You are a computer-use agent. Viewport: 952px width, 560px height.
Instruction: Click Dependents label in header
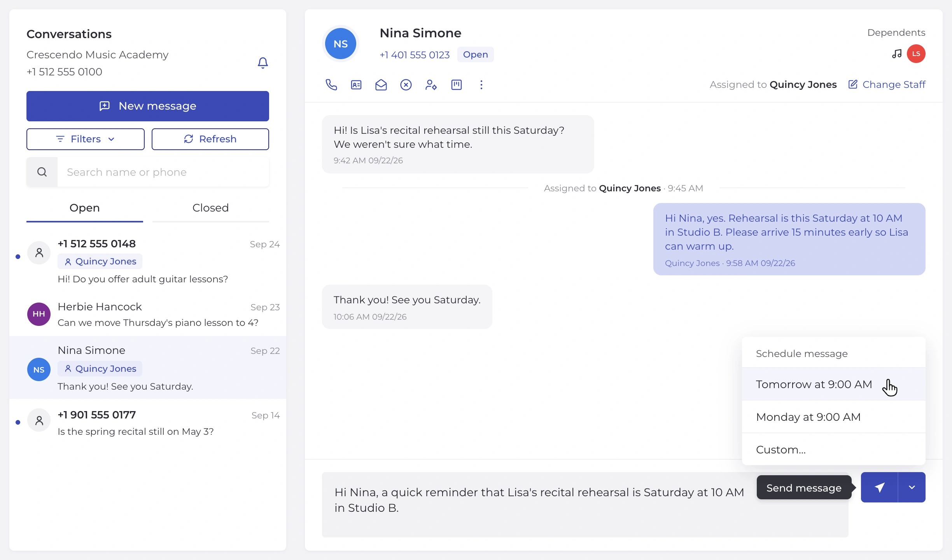pos(896,33)
